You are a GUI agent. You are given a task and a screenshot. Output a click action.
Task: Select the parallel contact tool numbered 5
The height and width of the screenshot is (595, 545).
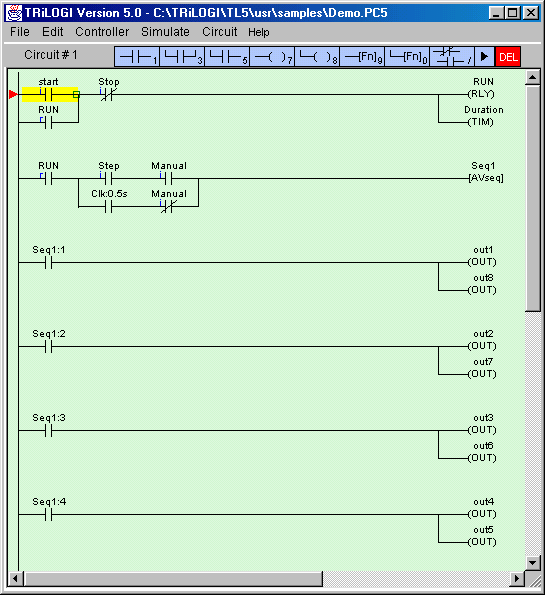pos(227,57)
